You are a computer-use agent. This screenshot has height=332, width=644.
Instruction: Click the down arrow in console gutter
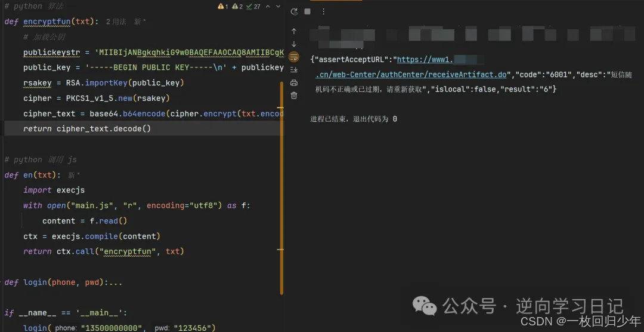293,44
